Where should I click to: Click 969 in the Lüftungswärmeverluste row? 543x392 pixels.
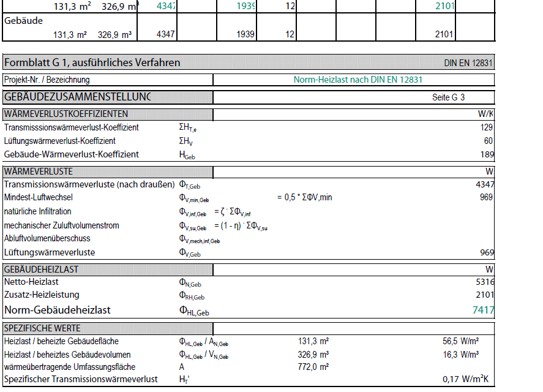487,252
